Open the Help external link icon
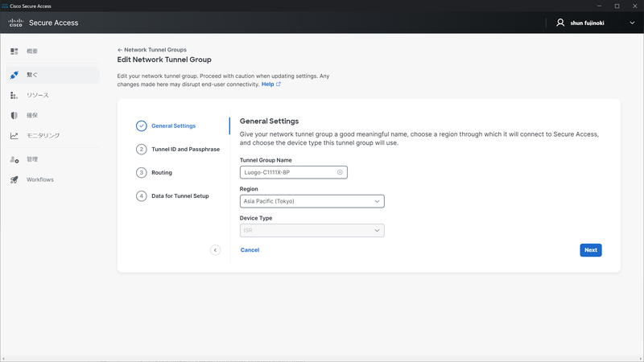 pos(279,84)
